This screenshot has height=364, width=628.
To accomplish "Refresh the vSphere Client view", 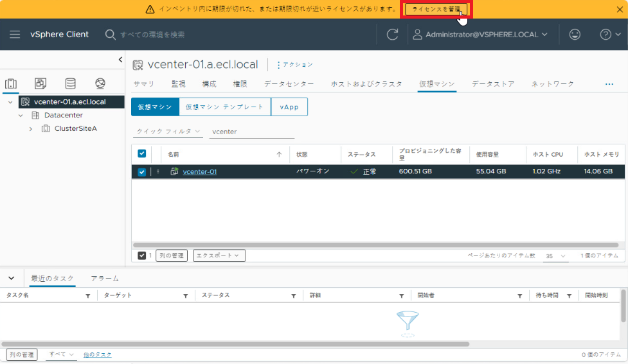I will [392, 35].
